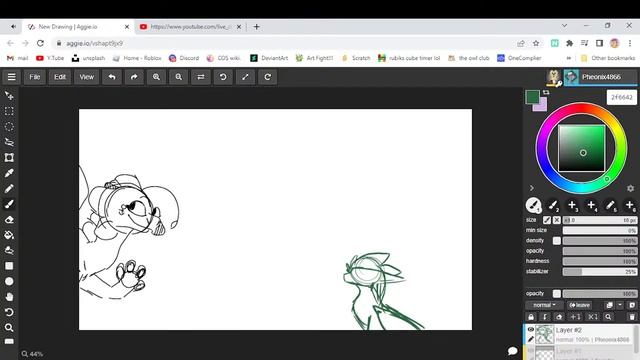Select the pencil tool
This screenshot has height=360, width=640.
pos(9,189)
